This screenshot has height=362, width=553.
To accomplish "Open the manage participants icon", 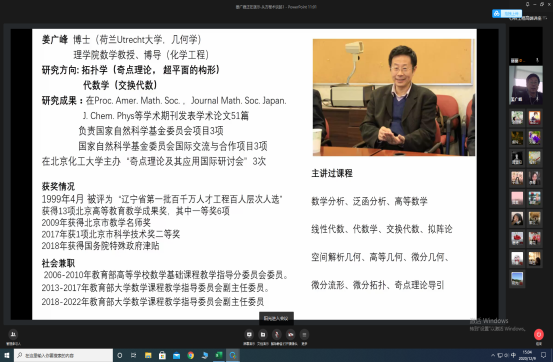I will [13, 334].
